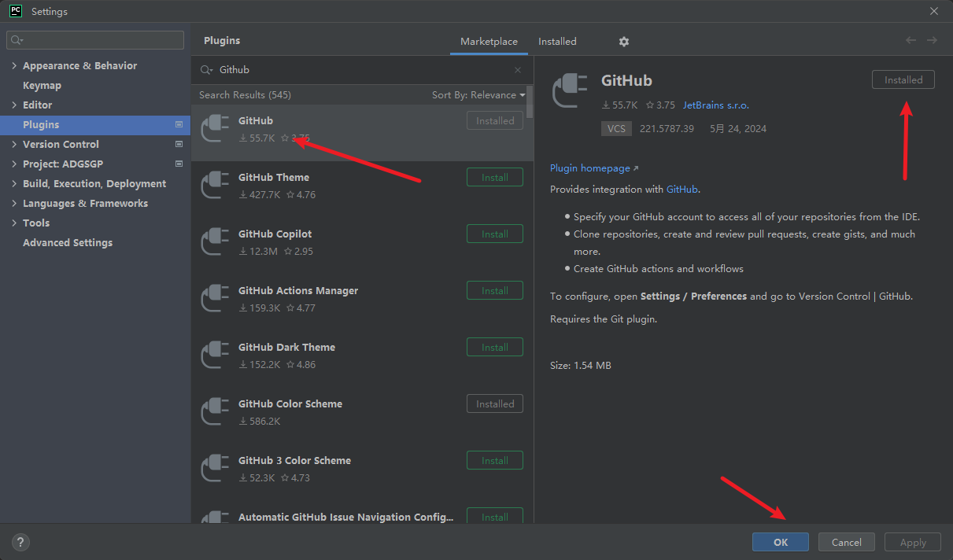953x560 pixels.
Task: Click the Size: 1.54 MB text
Action: point(581,366)
